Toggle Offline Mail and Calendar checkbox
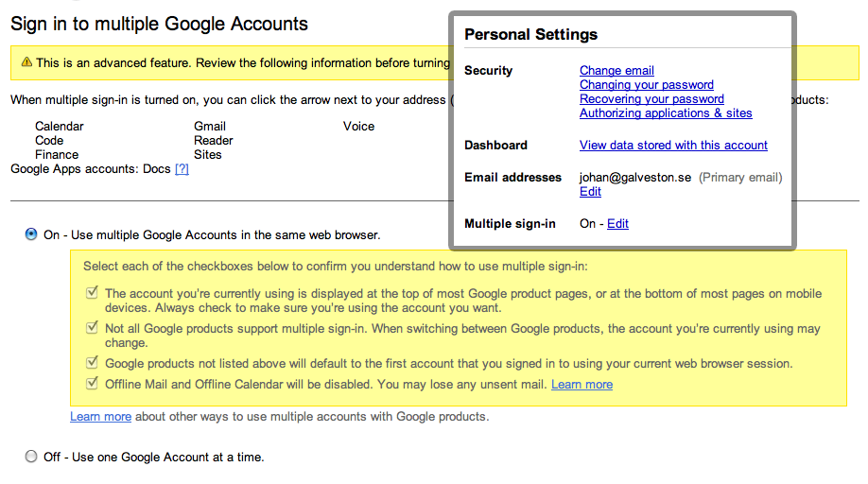868x484 pixels. (x=93, y=383)
